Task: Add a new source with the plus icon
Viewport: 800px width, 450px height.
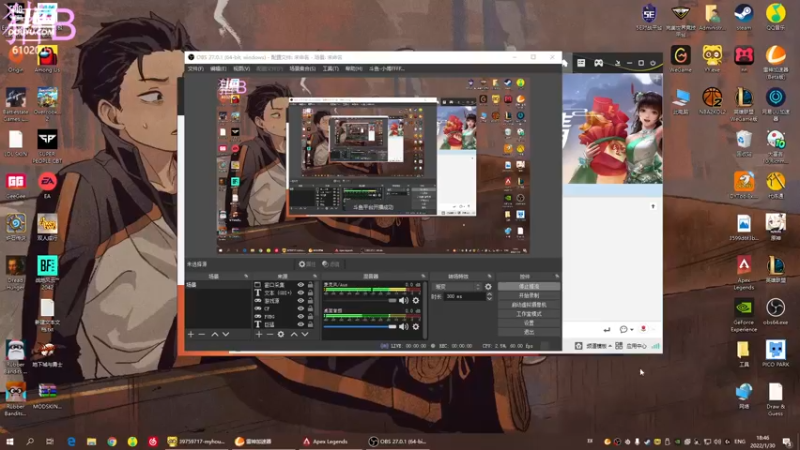Action: click(x=259, y=334)
